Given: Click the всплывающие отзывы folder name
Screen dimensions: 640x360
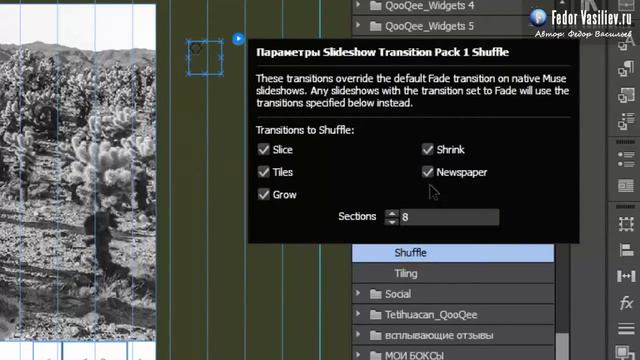Looking at the screenshot, I should pos(439,336).
